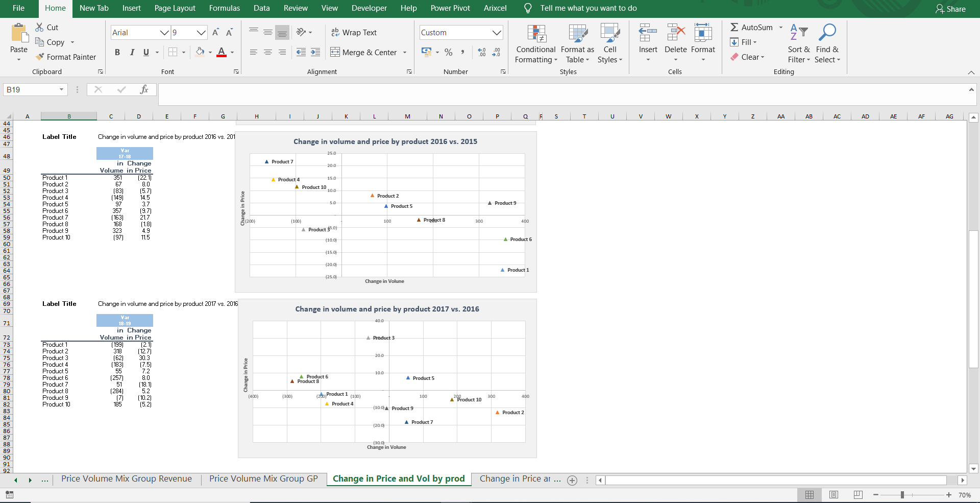The width and height of the screenshot is (980, 503).
Task: Toggle Bold formatting
Action: click(x=117, y=52)
